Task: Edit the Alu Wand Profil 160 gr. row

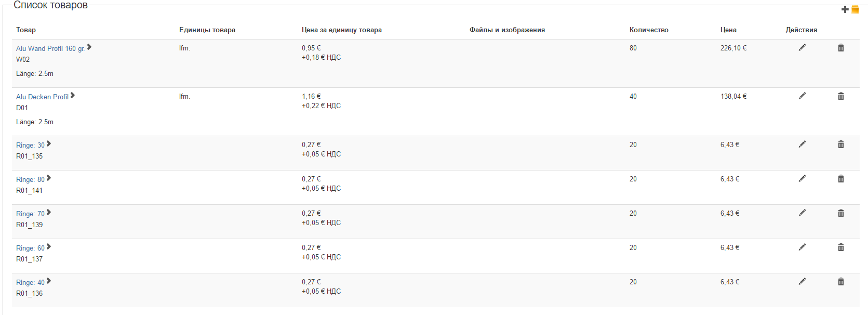Action: [x=802, y=48]
